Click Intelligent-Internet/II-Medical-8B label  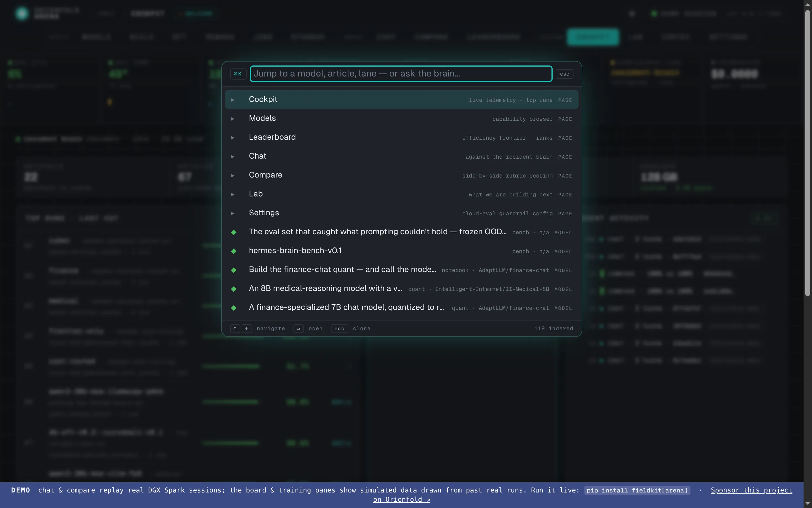[492, 289]
